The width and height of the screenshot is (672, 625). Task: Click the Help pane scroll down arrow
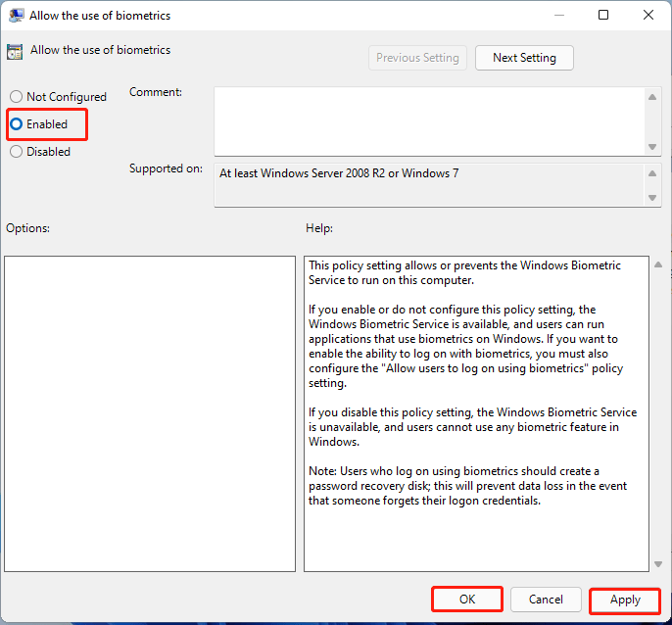pos(658,564)
